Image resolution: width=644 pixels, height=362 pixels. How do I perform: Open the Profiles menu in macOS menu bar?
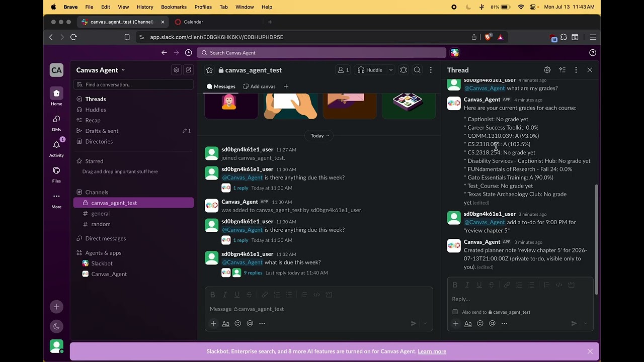[x=203, y=7]
